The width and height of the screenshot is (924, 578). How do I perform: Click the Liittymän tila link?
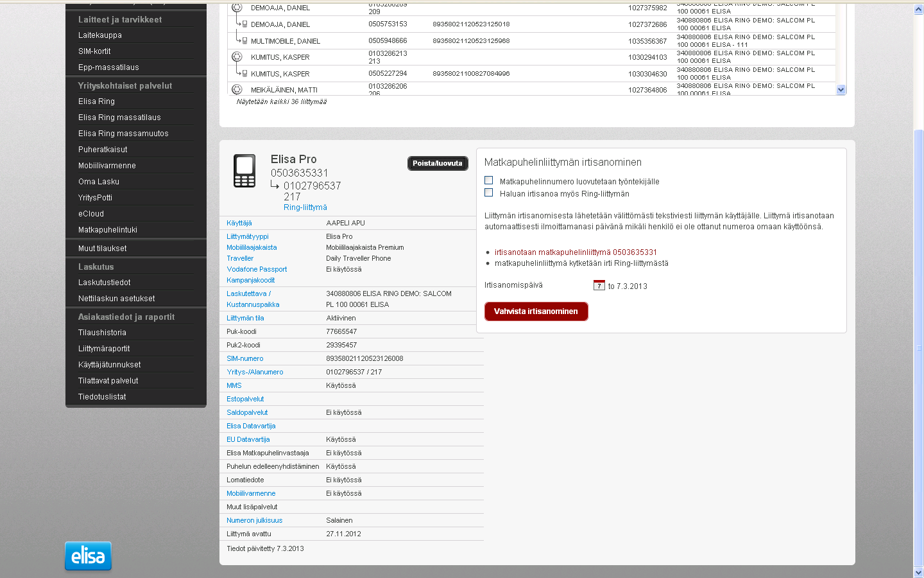[x=245, y=318]
